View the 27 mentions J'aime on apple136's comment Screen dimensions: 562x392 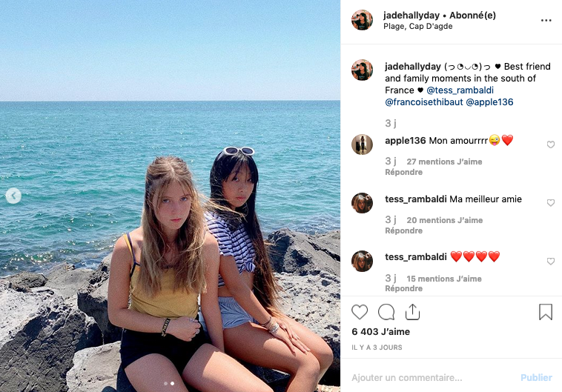[444, 162]
